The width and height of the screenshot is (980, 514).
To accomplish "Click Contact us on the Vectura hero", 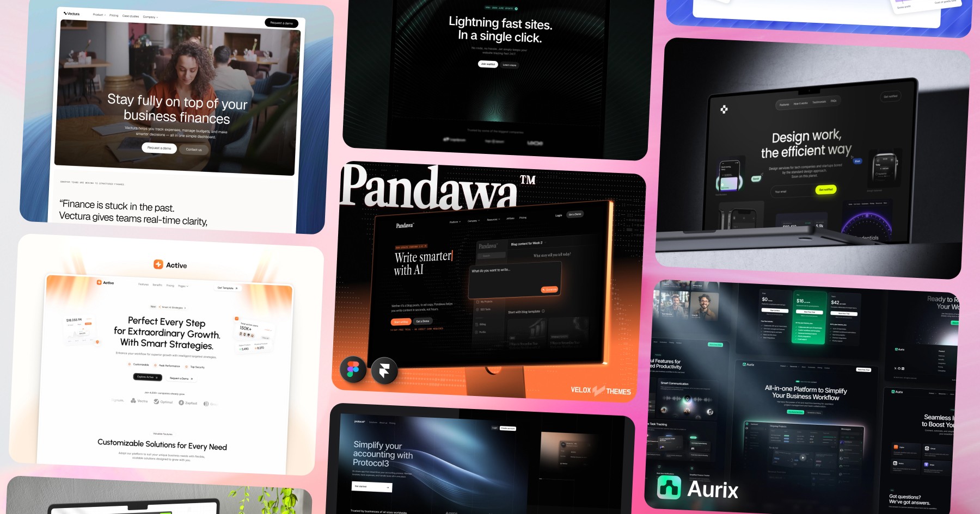I will 194,150.
